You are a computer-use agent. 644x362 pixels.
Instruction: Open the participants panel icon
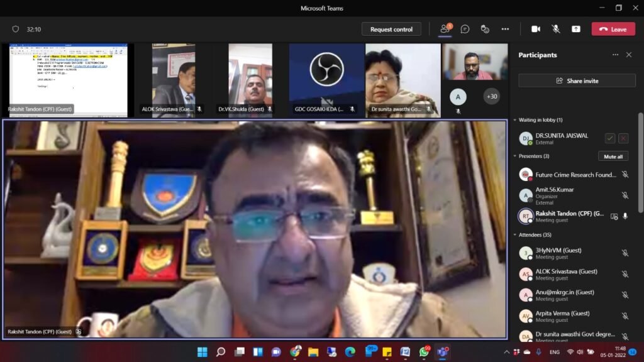[445, 29]
